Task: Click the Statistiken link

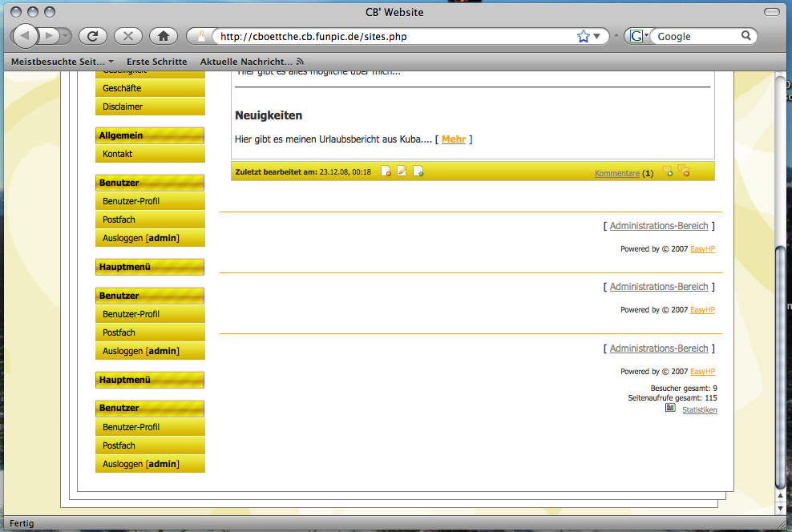Action: pos(699,410)
